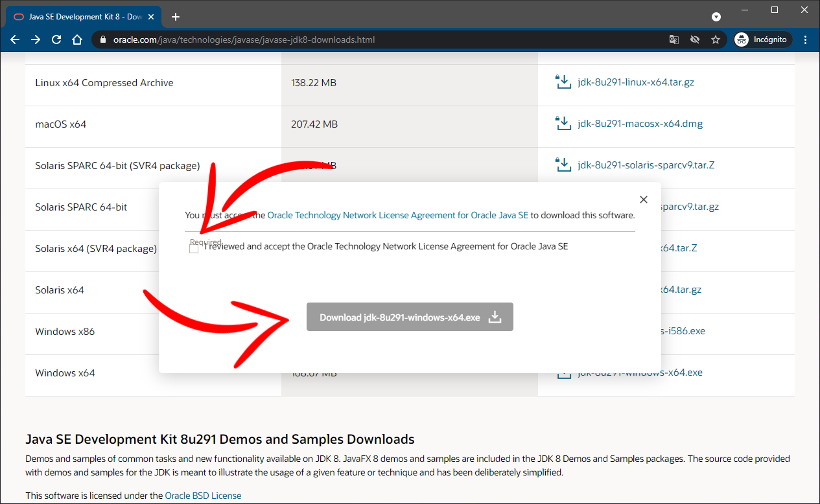This screenshot has height=504, width=820.
Task: Check the license agreement acceptance checkbox
Action: coord(194,249)
